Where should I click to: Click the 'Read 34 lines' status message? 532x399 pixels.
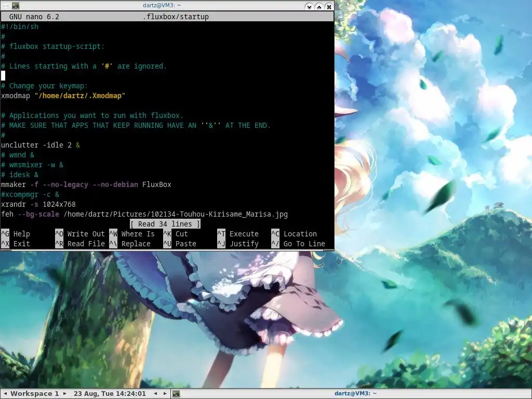(165, 224)
